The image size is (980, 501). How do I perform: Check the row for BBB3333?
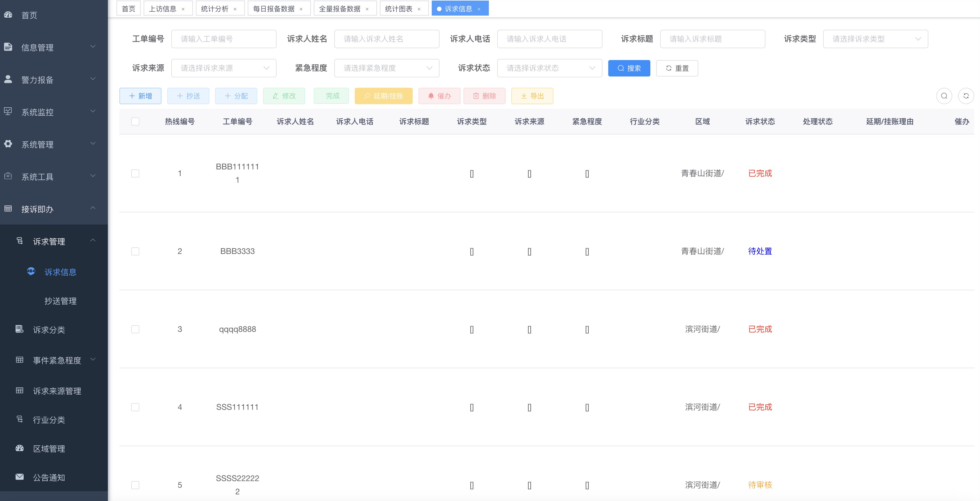pos(135,251)
